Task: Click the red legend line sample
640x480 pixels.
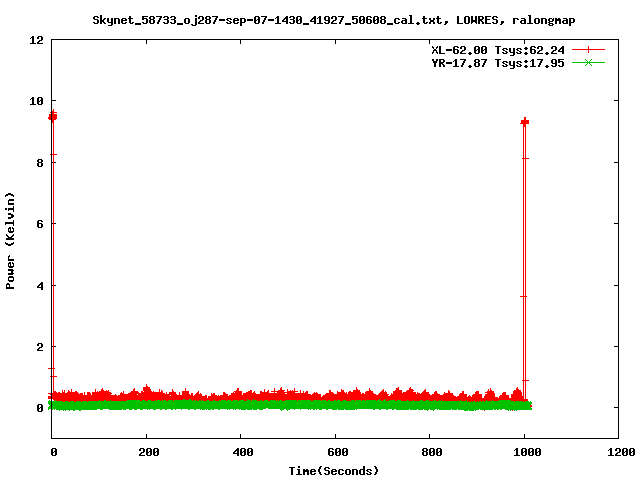Action: pyautogui.click(x=588, y=50)
